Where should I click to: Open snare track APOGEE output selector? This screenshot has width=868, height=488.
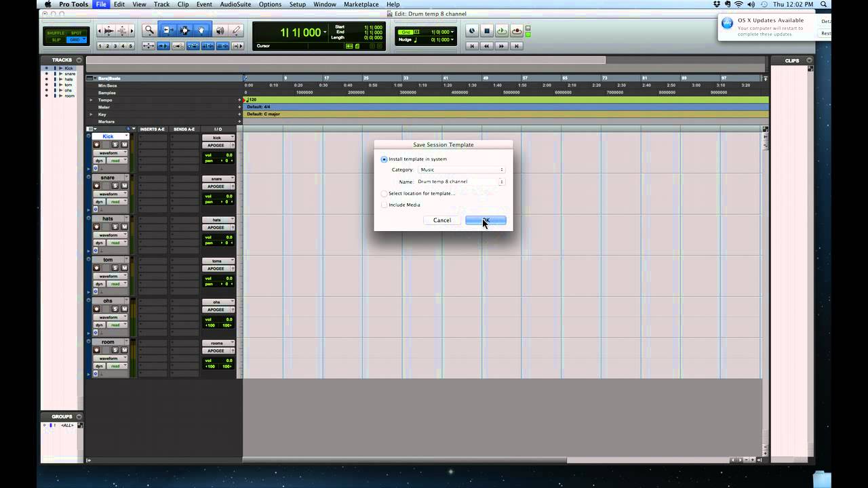pyautogui.click(x=218, y=186)
